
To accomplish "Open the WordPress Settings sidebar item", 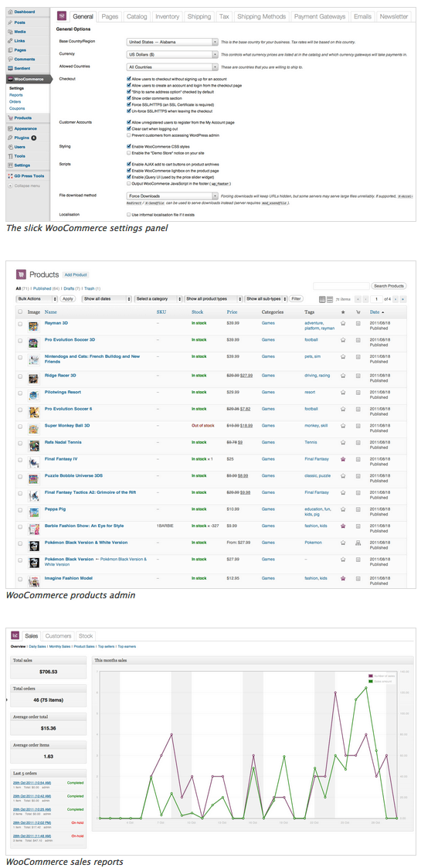I will pos(22,165).
